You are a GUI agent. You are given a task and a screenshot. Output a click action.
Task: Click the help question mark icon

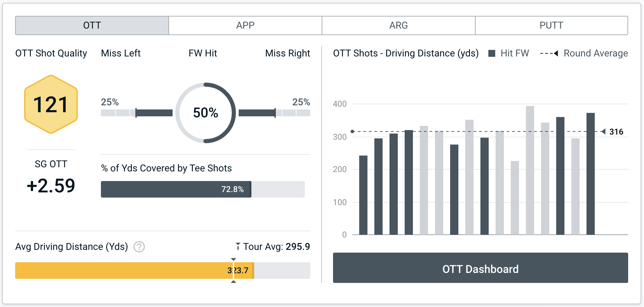click(139, 247)
